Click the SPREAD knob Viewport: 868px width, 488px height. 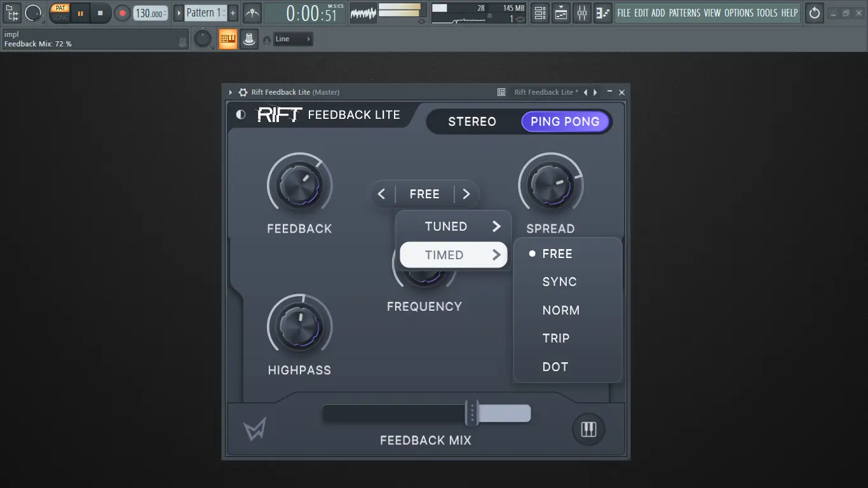point(551,185)
